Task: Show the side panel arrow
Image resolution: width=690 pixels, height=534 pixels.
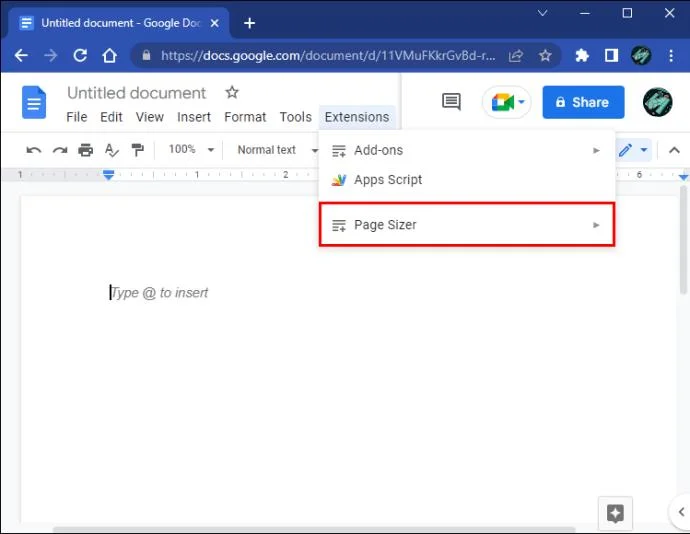Action: [681, 512]
